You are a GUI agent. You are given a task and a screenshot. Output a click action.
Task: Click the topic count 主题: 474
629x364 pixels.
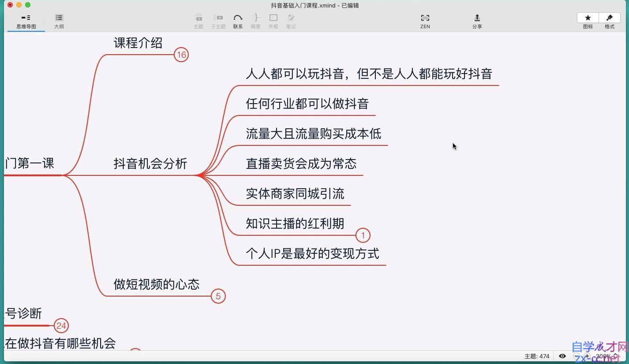537,356
